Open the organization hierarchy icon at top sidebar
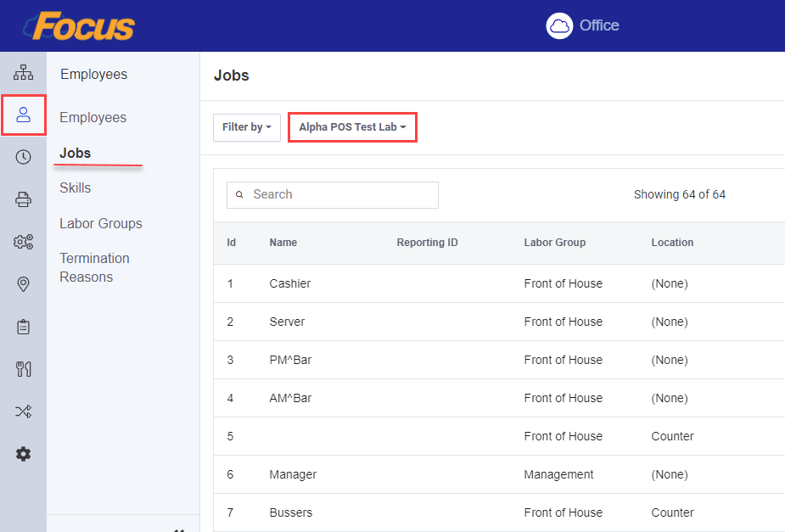 coord(23,72)
